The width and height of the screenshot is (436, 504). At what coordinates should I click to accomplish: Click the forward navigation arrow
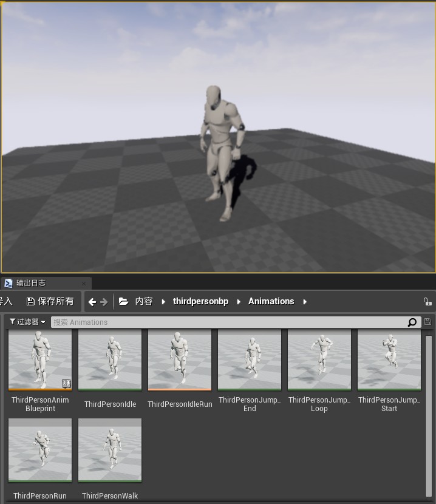(x=104, y=302)
